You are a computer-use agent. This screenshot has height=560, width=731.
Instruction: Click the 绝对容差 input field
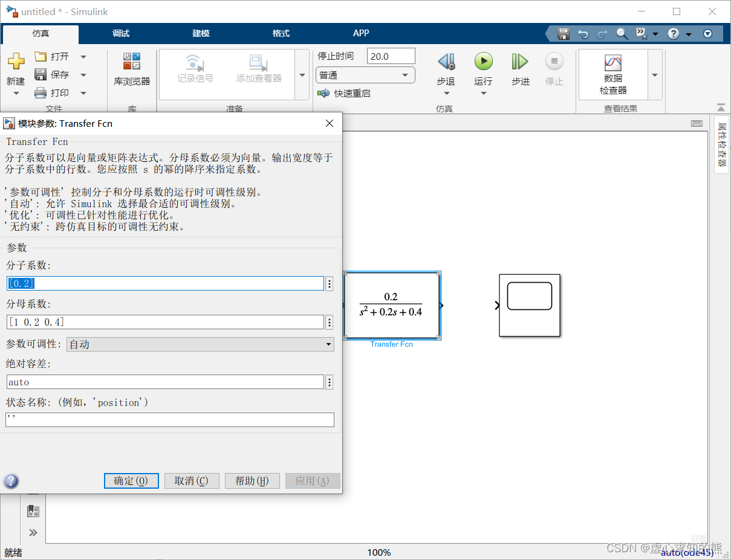tap(166, 382)
